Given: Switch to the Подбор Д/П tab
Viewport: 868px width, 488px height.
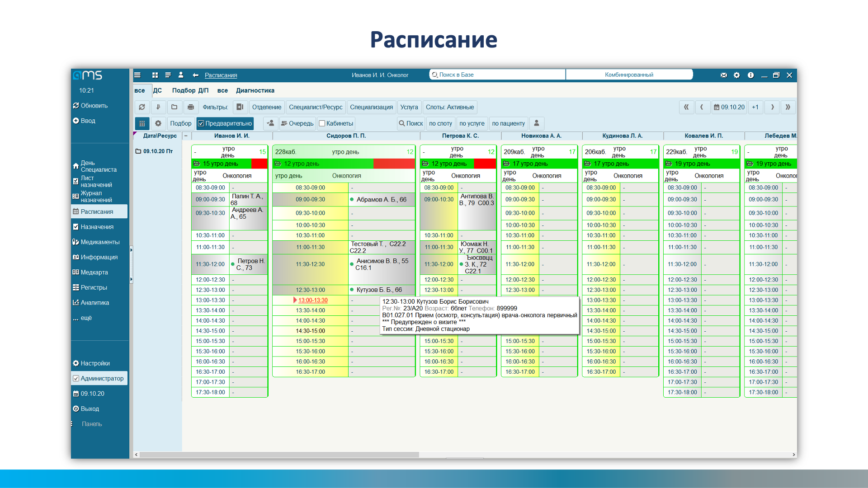Looking at the screenshot, I should pos(190,90).
